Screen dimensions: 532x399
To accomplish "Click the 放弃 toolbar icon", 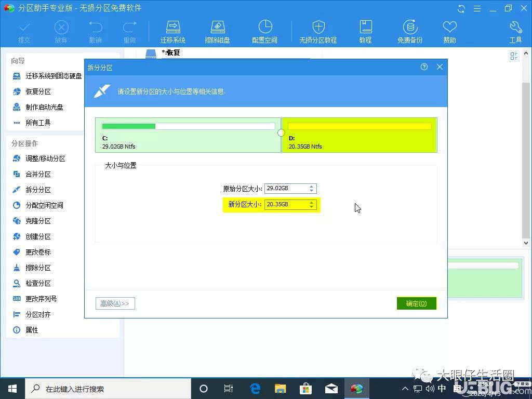I will 61,32.
